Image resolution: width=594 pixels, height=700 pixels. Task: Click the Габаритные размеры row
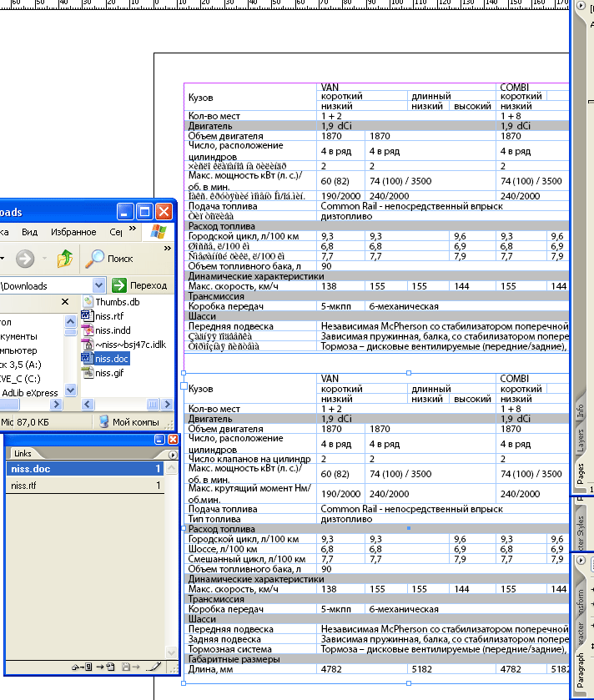coord(376,659)
